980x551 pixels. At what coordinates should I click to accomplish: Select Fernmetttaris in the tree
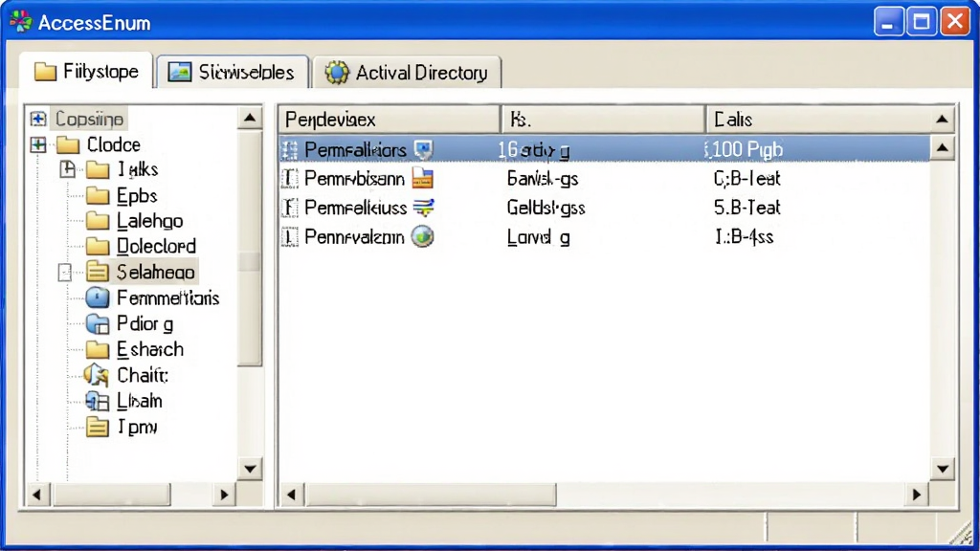(x=167, y=298)
